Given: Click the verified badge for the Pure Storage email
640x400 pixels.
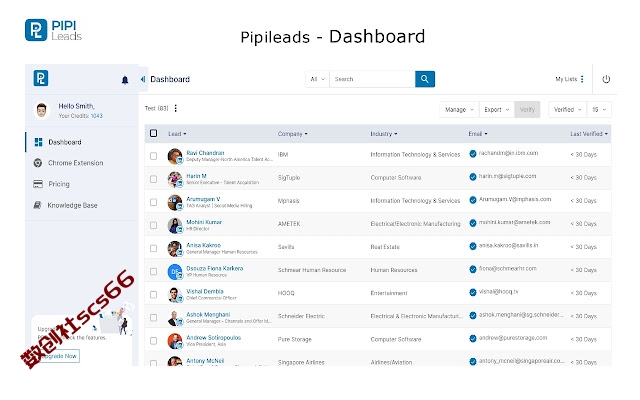Looking at the screenshot, I should tap(473, 338).
